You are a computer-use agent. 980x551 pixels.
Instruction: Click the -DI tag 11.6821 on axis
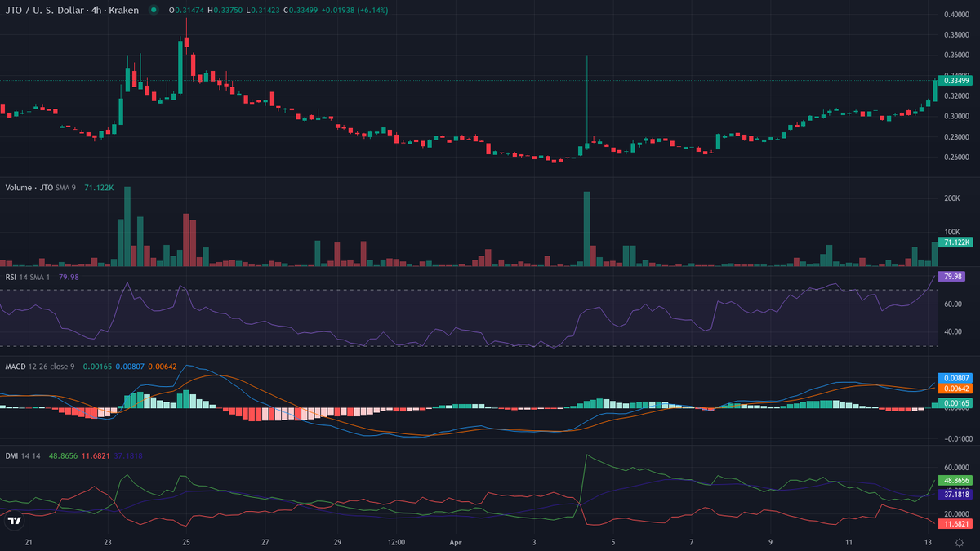tap(955, 523)
